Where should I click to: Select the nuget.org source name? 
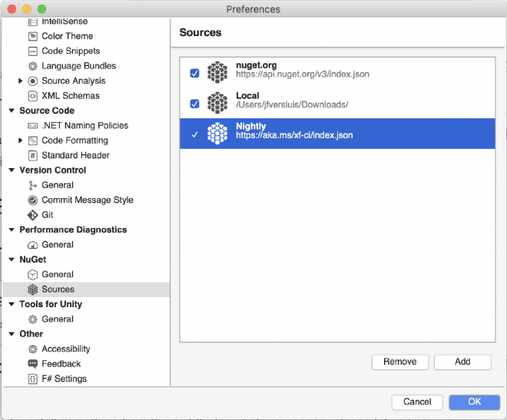pyautogui.click(x=256, y=65)
